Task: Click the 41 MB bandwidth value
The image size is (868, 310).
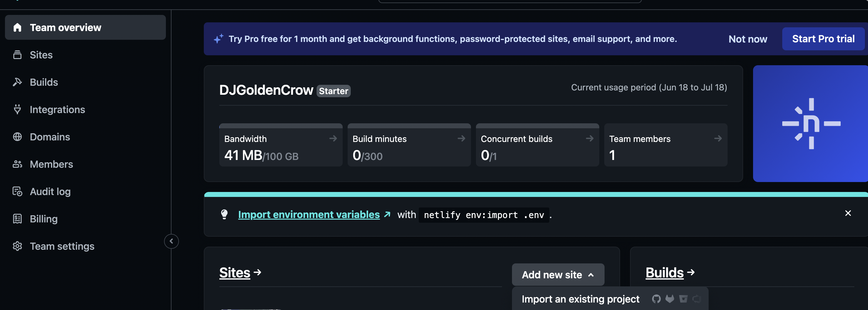Action: point(243,155)
